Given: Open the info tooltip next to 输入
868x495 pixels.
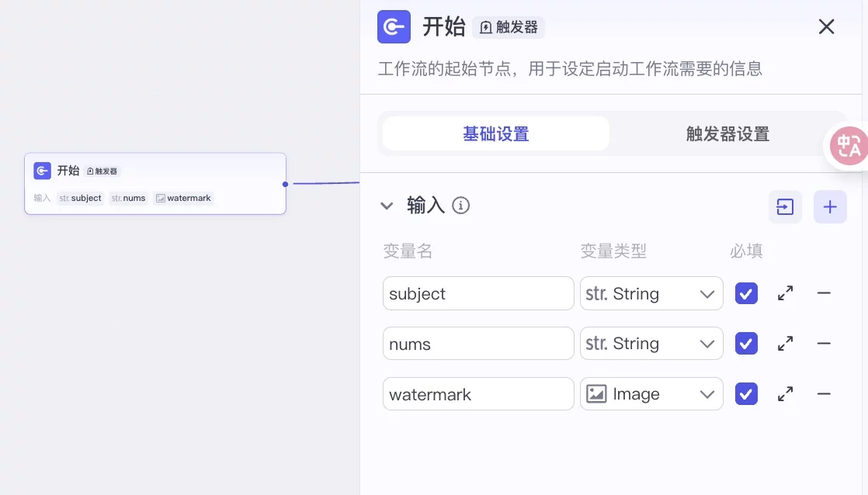Looking at the screenshot, I should 460,206.
